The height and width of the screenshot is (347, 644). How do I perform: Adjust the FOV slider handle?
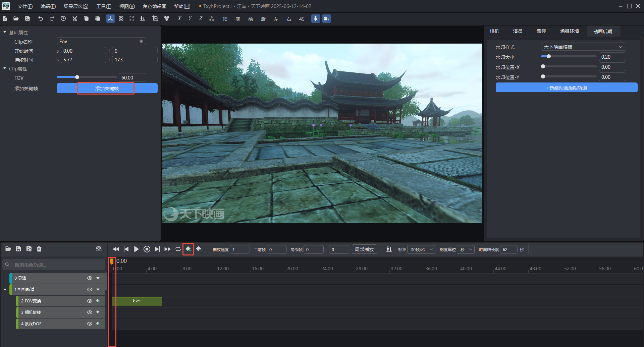click(77, 77)
